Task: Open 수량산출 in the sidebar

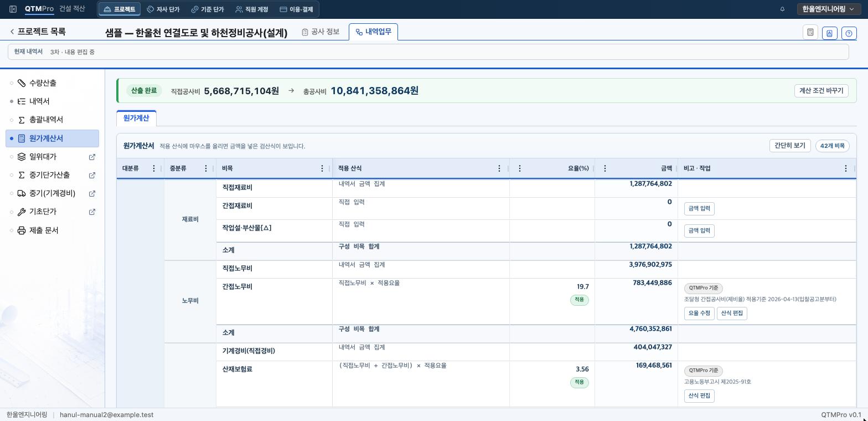Action: [53, 83]
